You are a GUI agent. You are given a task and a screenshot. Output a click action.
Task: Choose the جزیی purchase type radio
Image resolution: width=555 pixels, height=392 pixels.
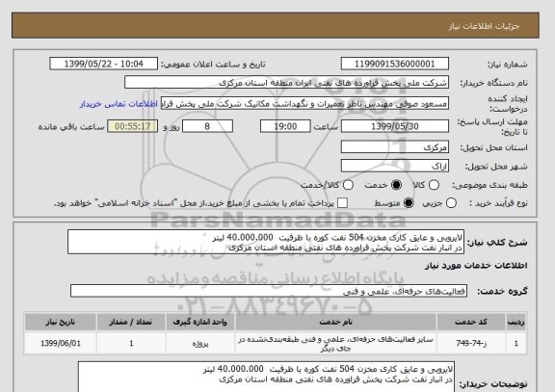pos(451,203)
